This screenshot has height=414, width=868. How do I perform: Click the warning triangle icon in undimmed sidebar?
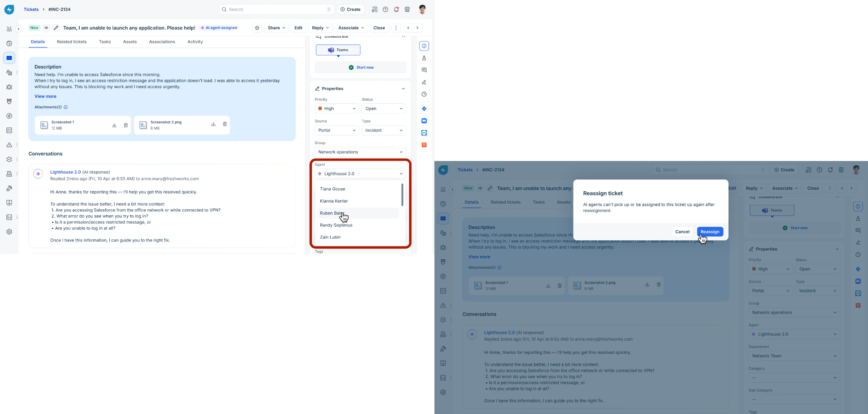click(9, 145)
